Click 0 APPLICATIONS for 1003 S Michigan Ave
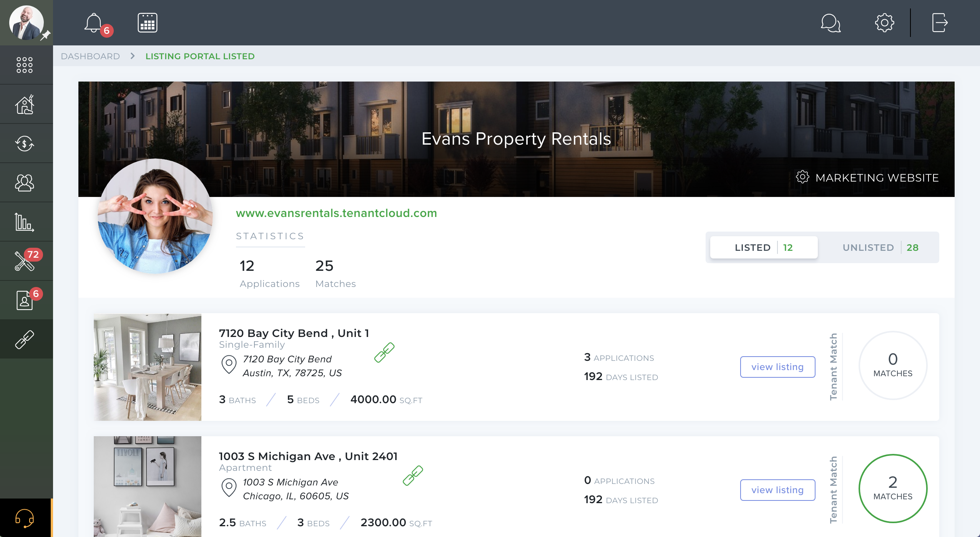 tap(619, 481)
